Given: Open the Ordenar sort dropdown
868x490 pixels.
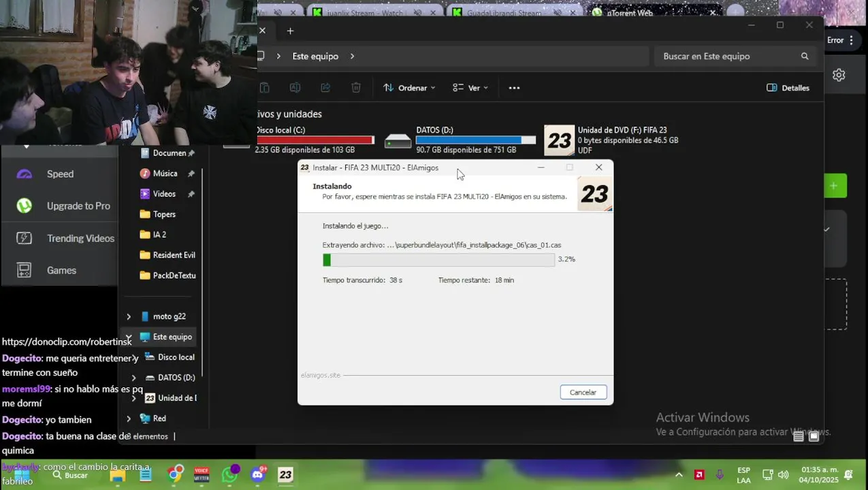Looking at the screenshot, I should 409,88.
